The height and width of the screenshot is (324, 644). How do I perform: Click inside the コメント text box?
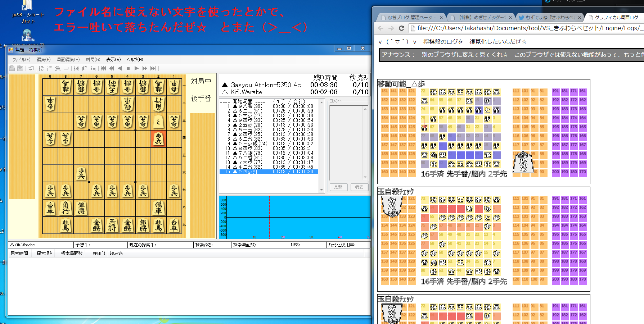(x=346, y=143)
